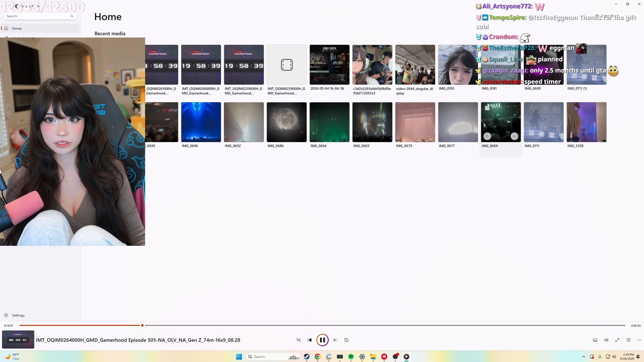
Task: Click the seek bar position handle
Action: 142,325
